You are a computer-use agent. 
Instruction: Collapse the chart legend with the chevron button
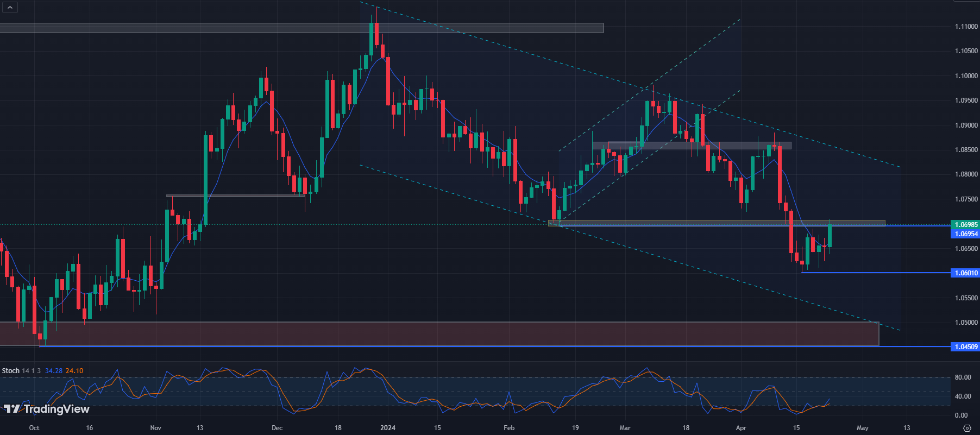tap(10, 7)
